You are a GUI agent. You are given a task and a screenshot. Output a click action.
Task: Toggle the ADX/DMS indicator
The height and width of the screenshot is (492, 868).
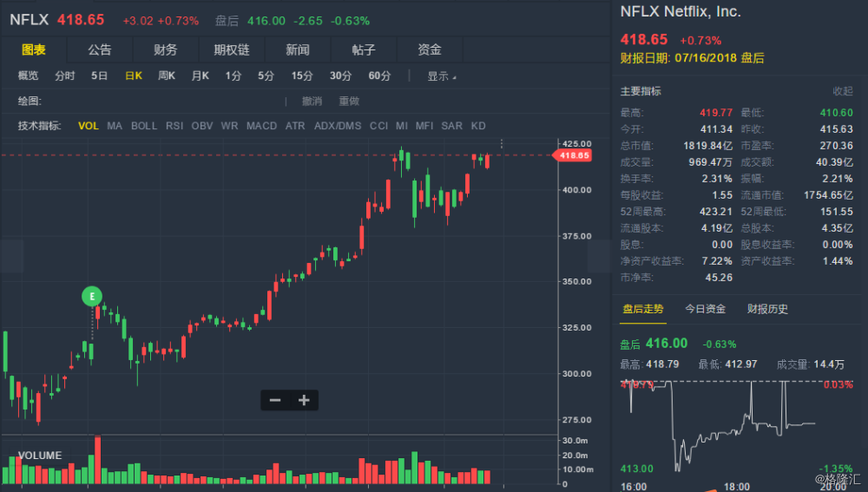[x=338, y=126]
